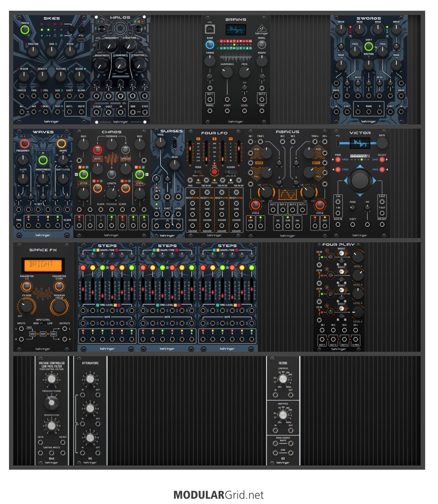438x504 pixels.
Task: Click the green SHIFT button on Swords
Action: click(369, 47)
